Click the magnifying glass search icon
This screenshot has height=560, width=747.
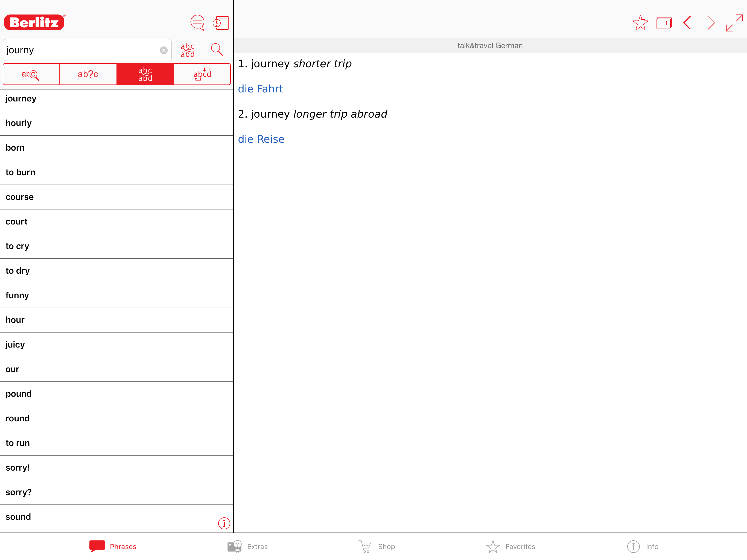(x=217, y=50)
